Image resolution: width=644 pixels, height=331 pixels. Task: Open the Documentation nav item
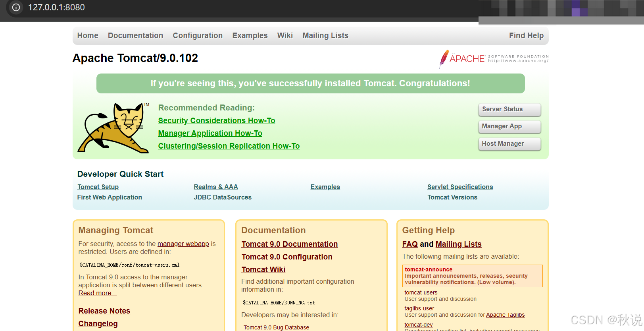click(135, 35)
